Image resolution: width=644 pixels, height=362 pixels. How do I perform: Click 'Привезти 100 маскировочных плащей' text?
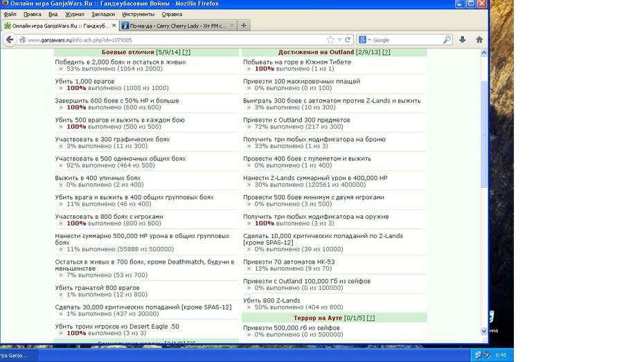coord(301,81)
